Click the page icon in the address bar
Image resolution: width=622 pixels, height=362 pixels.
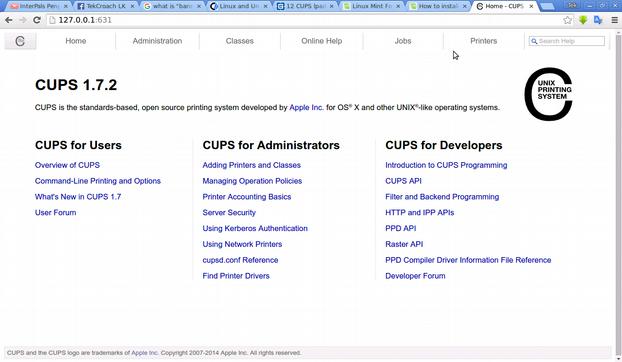pyautogui.click(x=52, y=20)
